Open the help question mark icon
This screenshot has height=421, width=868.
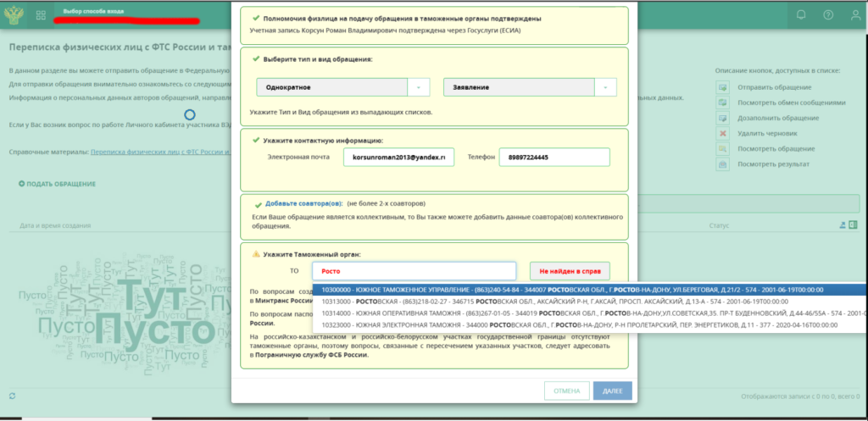828,15
